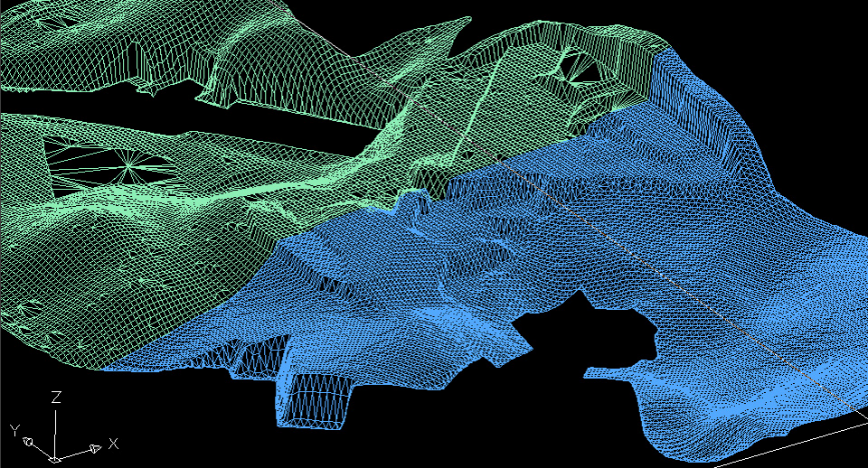Click the Y axis arrowhead cone
Viewport: 868px width, 468px height.
[29, 443]
